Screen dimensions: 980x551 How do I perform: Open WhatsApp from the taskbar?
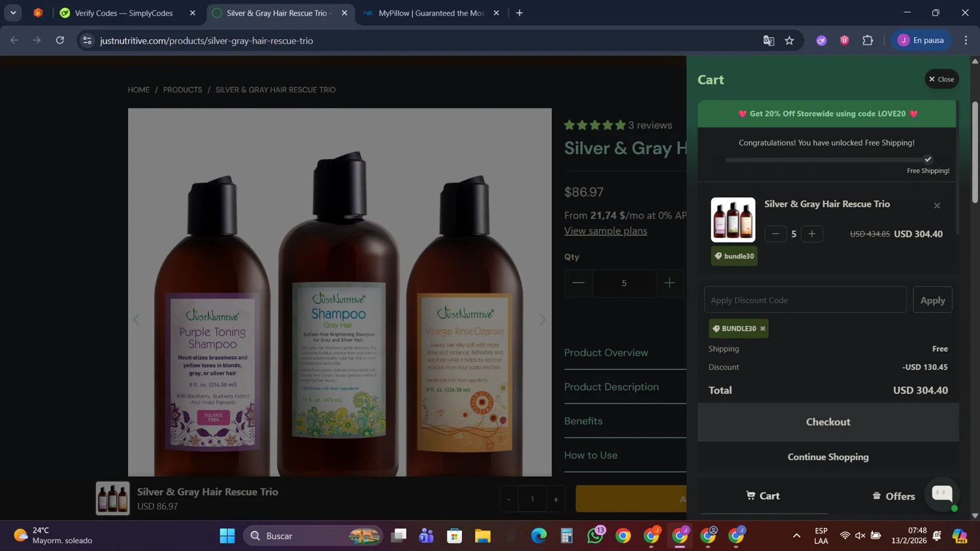click(595, 536)
